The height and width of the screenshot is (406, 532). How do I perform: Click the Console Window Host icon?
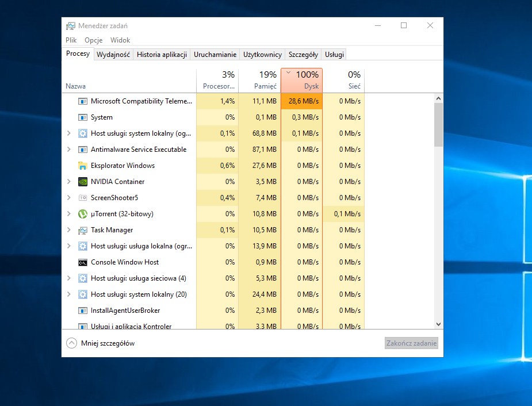point(82,262)
